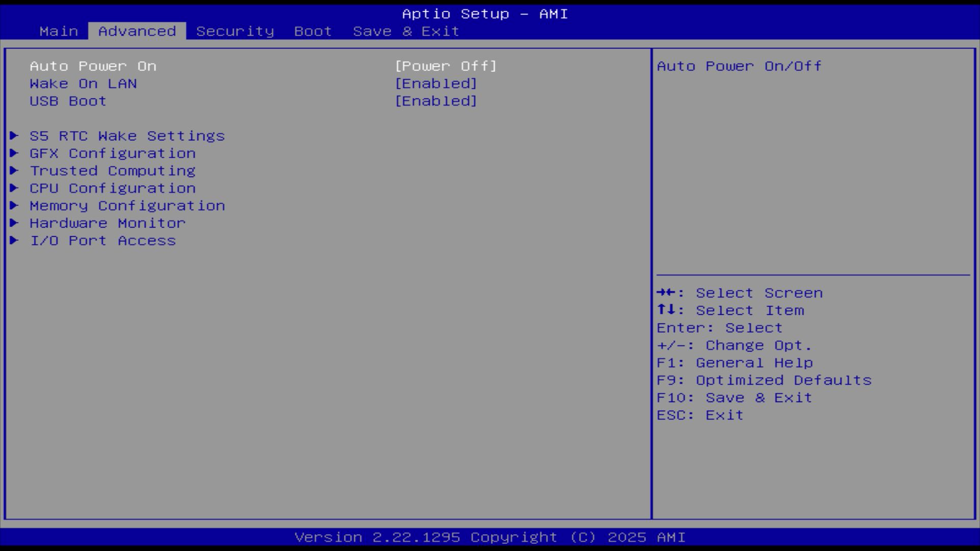Open the Memory Configuration submenu
Image resolution: width=980 pixels, height=551 pixels.
127,206
